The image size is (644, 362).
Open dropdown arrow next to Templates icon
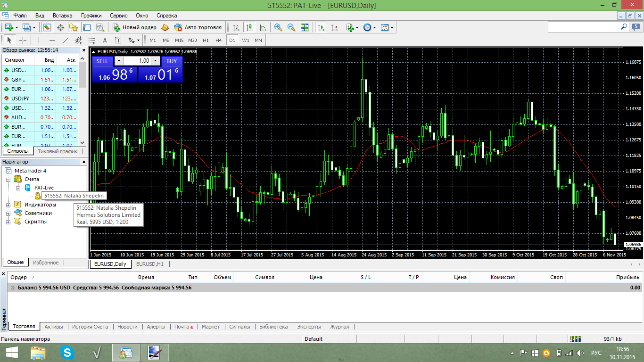[392, 27]
